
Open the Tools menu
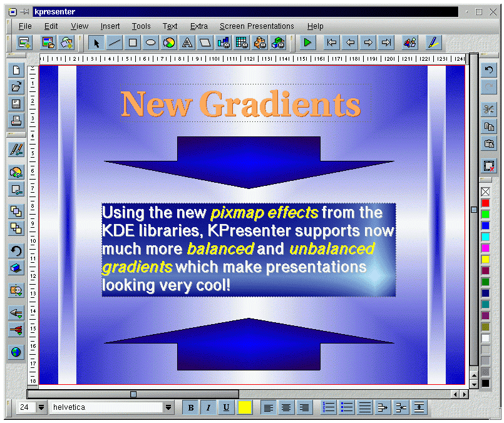(141, 26)
